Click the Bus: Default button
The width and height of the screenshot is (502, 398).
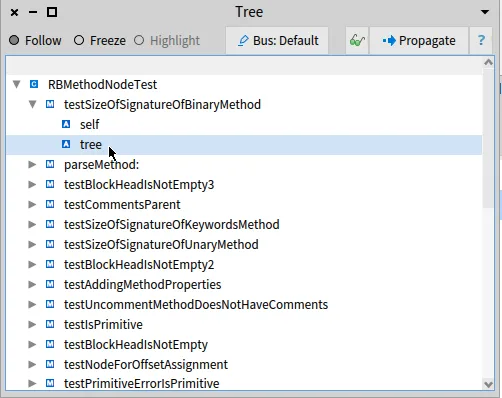click(277, 41)
